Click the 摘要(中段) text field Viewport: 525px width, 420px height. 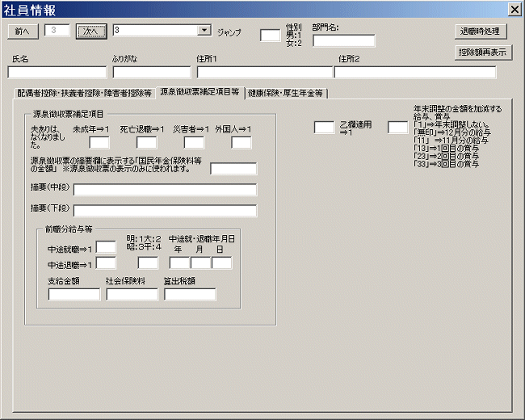tap(165, 191)
